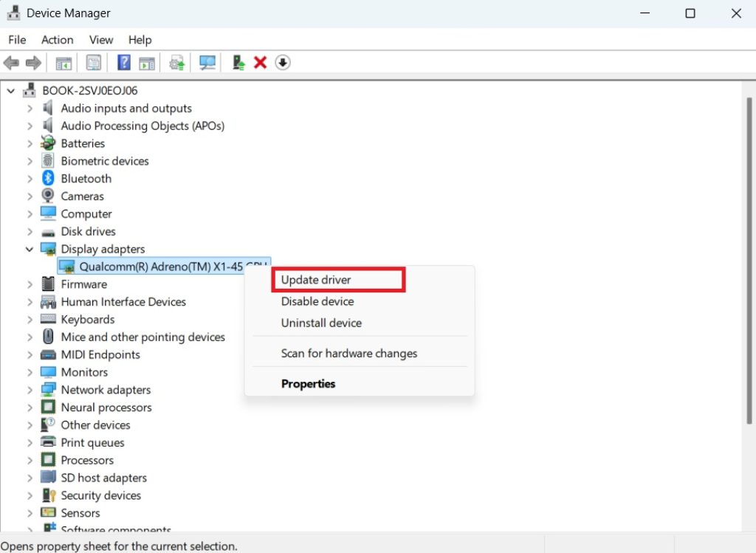Select the Monitors label
Screen dimensions: 756x553
[84, 372]
